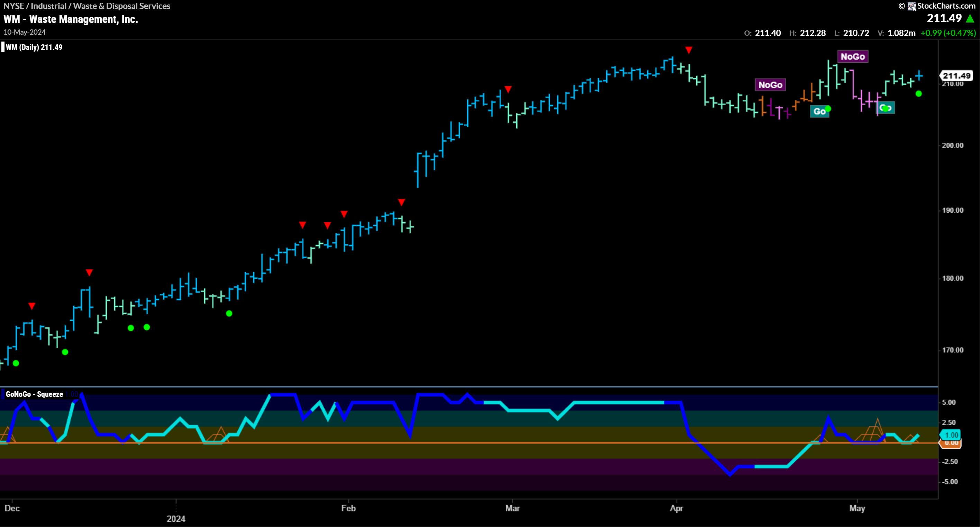Click the green dot below the latest price bar
Image resolution: width=980 pixels, height=527 pixels.
(x=918, y=94)
